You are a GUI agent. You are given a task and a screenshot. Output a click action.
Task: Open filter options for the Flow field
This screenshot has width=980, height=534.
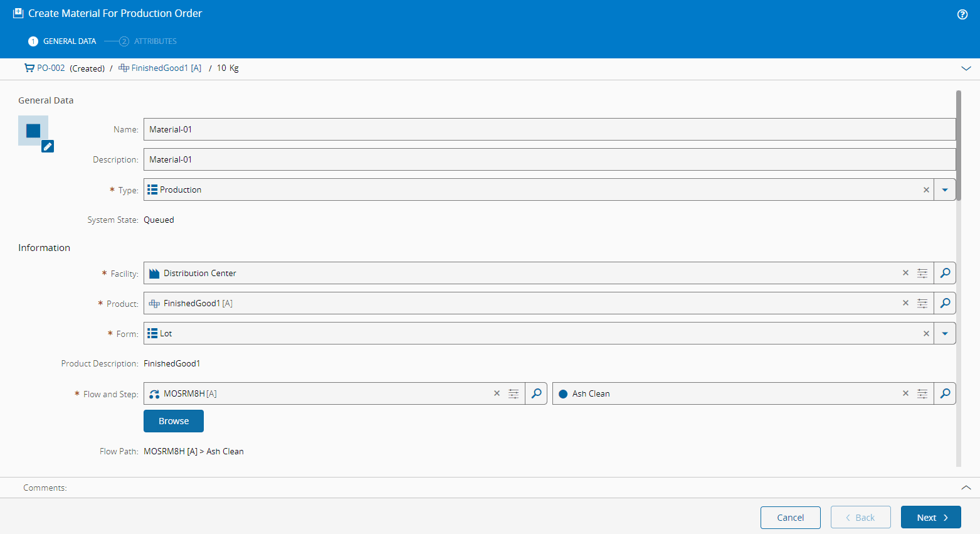click(514, 393)
